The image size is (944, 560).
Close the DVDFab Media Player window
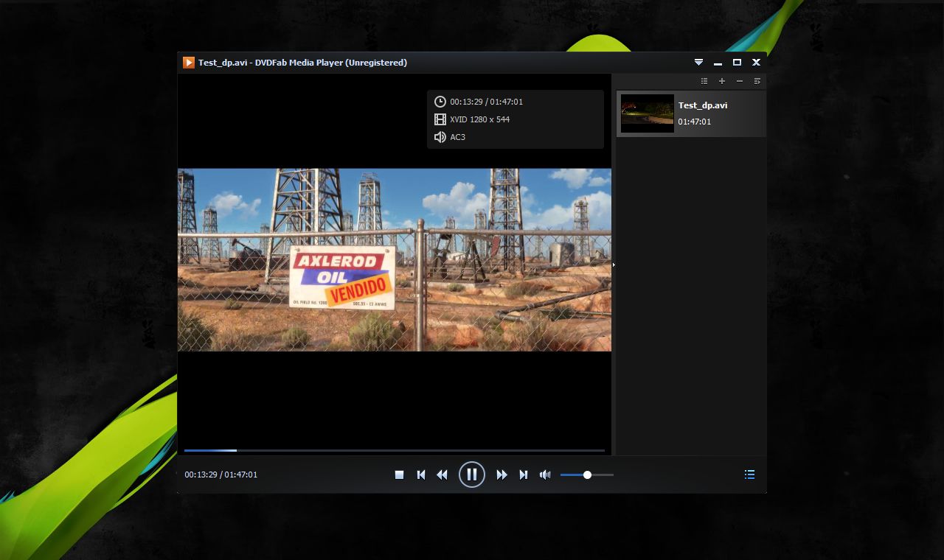756,63
